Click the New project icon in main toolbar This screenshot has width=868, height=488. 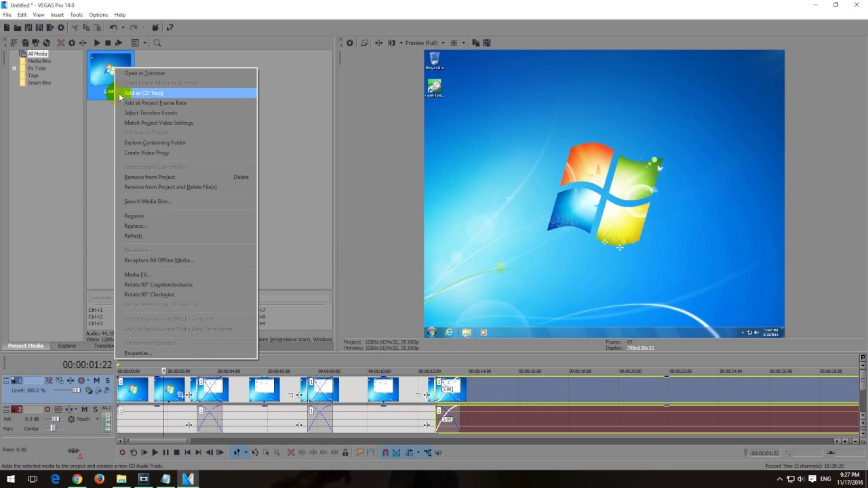(7, 28)
